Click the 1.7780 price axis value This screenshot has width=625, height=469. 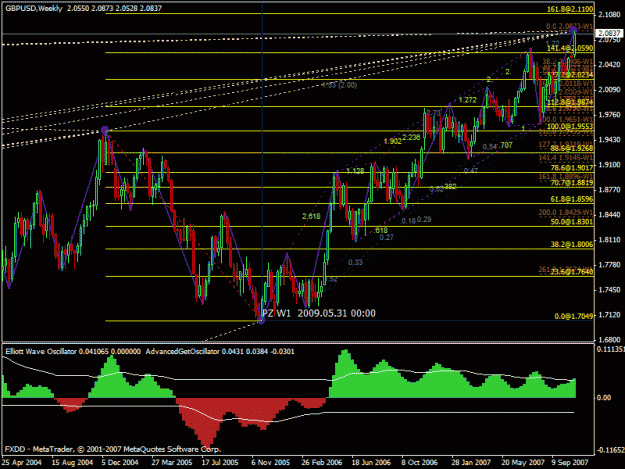point(609,265)
